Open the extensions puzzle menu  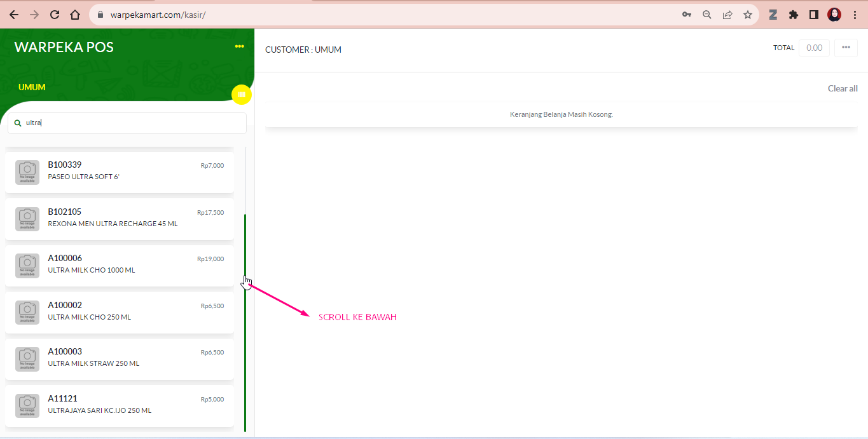coord(794,15)
